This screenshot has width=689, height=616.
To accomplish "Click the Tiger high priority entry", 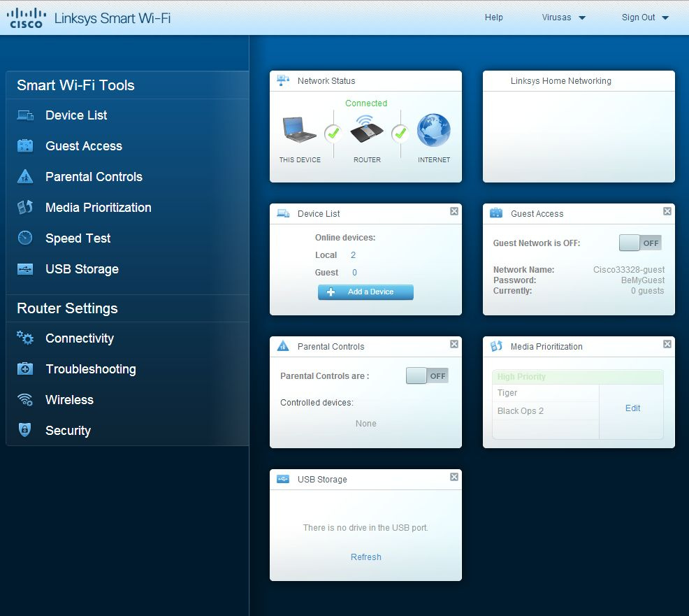I will [x=507, y=393].
